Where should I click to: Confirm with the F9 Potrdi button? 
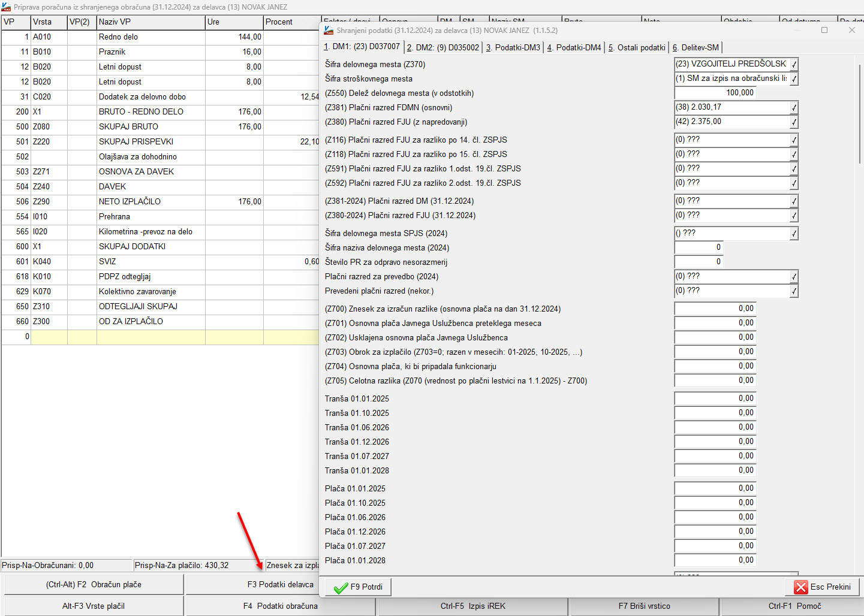358,587
